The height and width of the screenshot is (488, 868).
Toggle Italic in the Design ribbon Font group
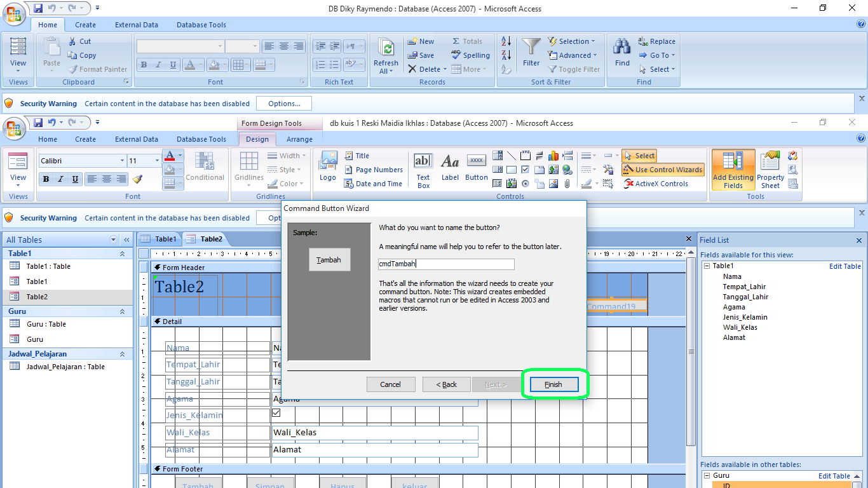point(61,179)
